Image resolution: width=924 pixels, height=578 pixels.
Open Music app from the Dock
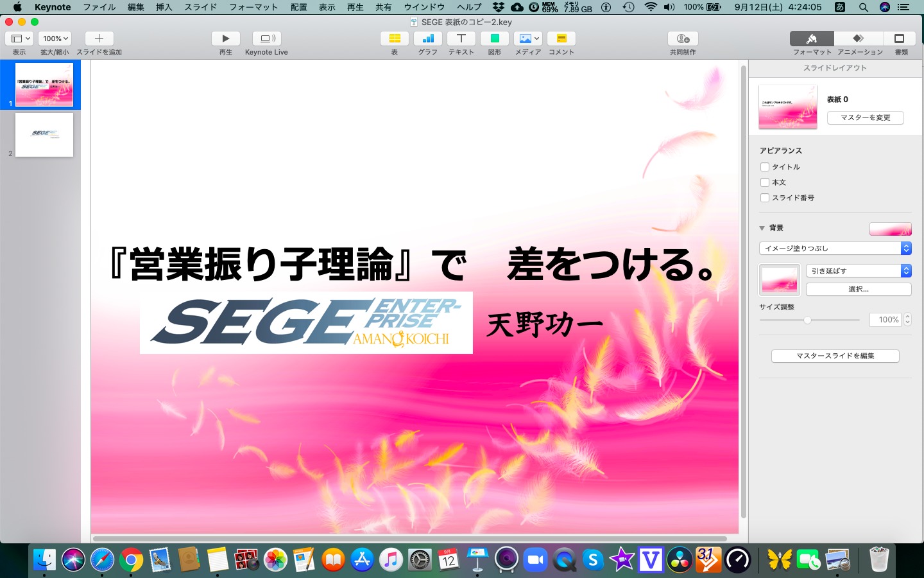[x=391, y=560]
